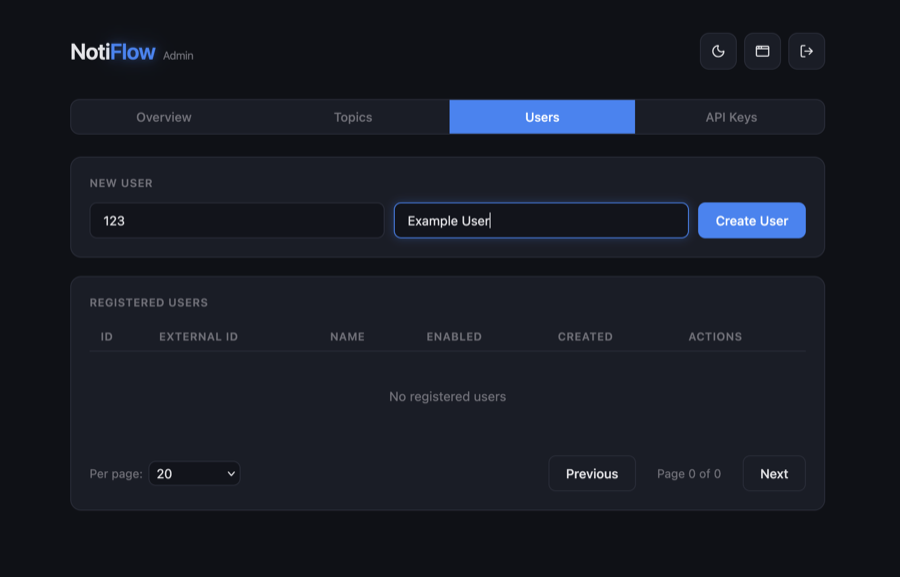The width and height of the screenshot is (900, 577).
Task: Toggle dark mode with the moon icon
Action: tap(718, 51)
